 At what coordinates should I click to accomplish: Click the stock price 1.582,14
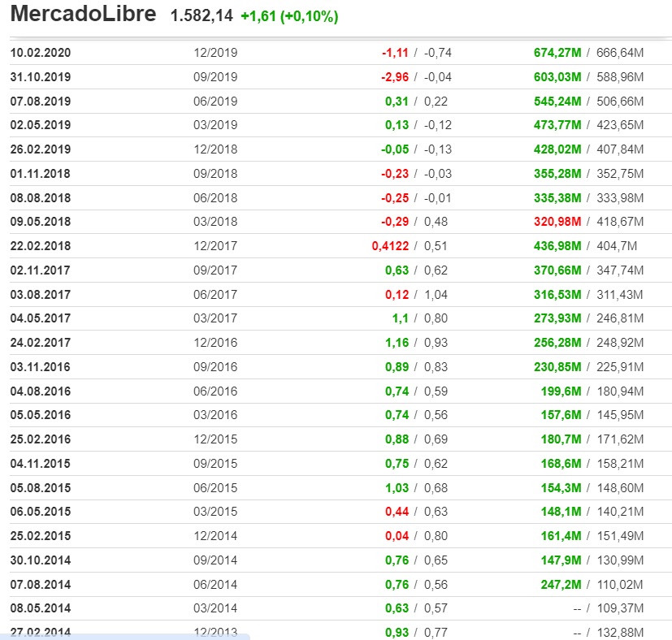202,16
